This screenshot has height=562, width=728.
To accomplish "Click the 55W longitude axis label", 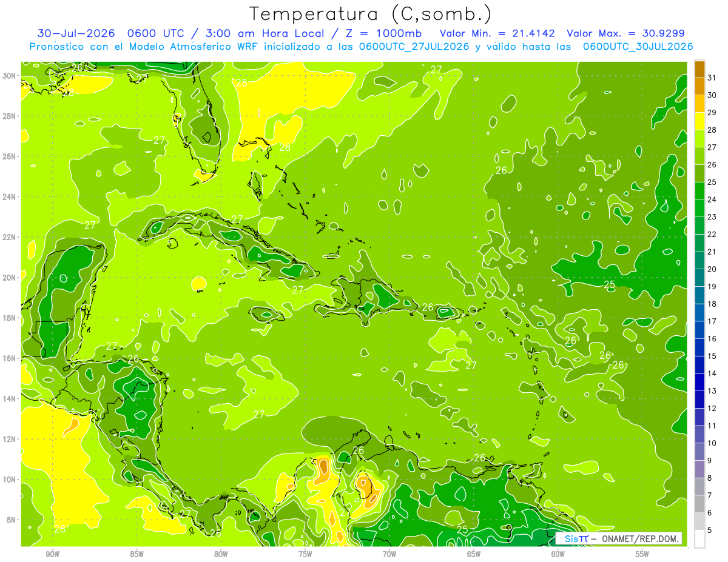I will coord(642,554).
